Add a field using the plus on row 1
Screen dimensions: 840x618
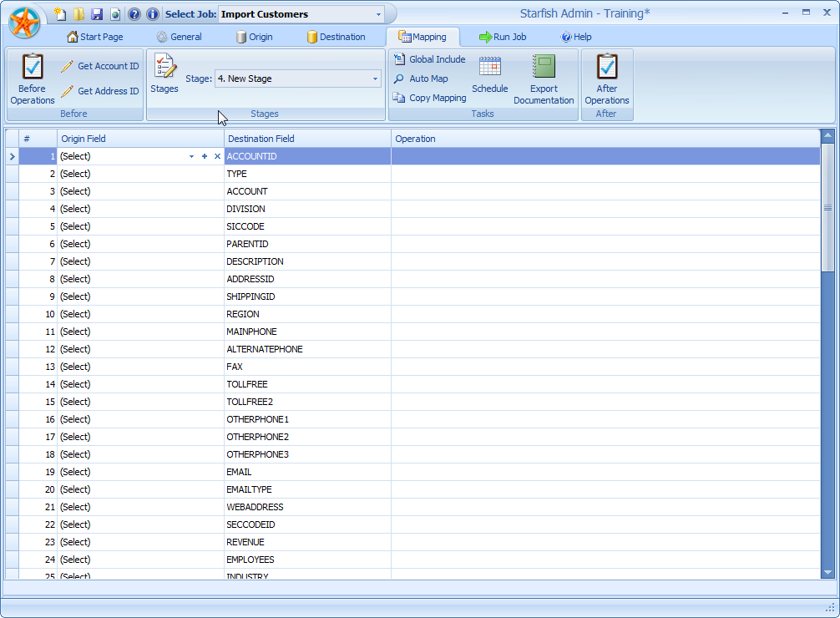204,156
